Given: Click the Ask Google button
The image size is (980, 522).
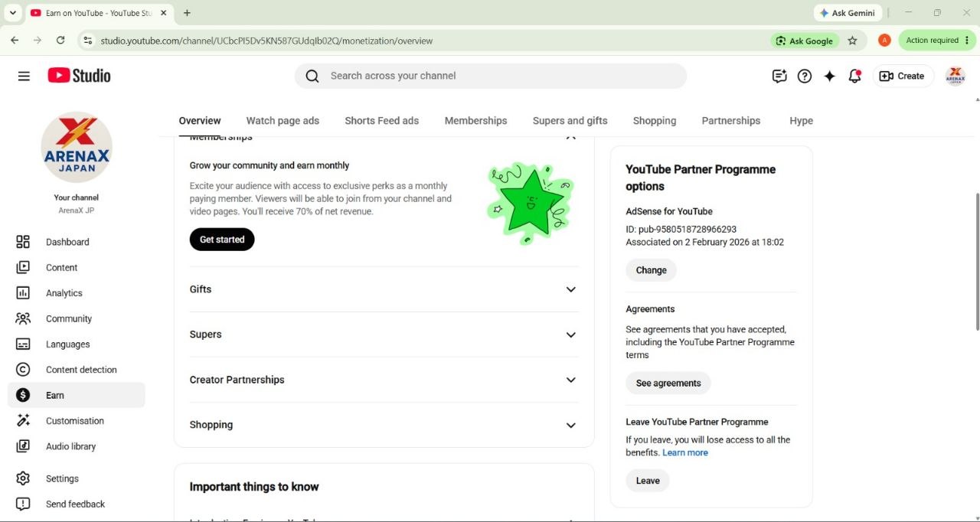Looking at the screenshot, I should tap(805, 41).
